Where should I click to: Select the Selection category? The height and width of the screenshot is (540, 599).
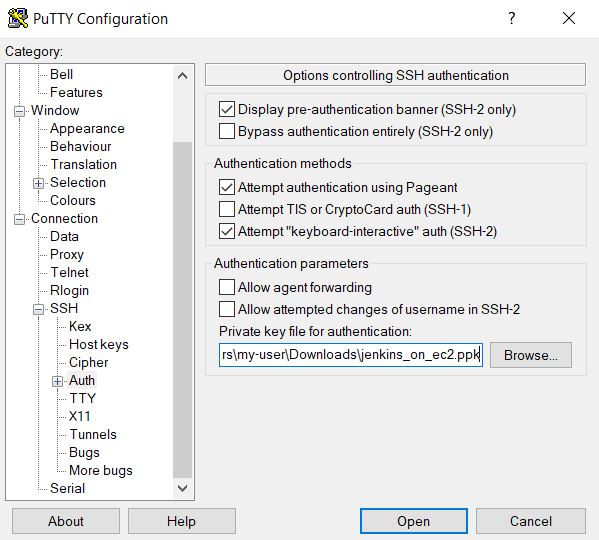click(x=78, y=182)
